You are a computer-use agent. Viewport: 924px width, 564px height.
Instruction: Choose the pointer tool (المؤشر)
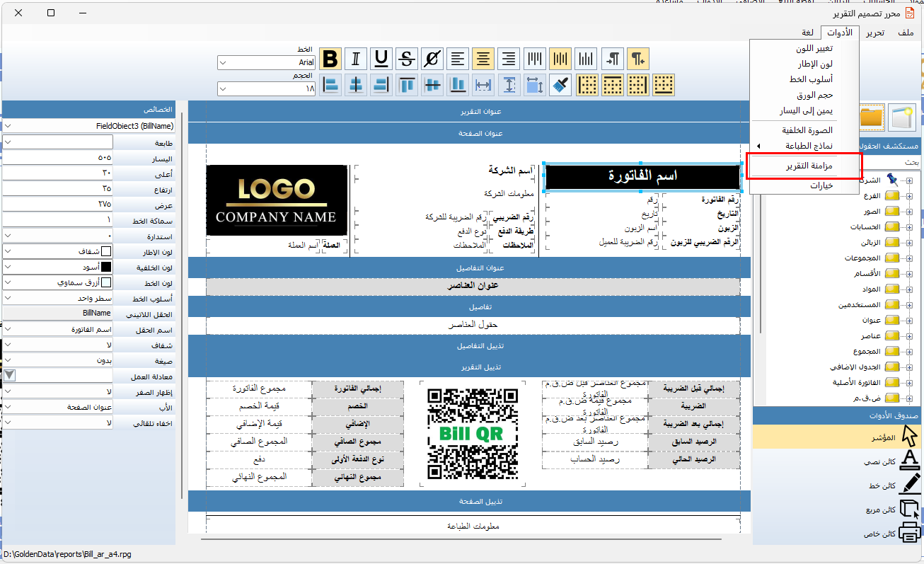pos(910,437)
